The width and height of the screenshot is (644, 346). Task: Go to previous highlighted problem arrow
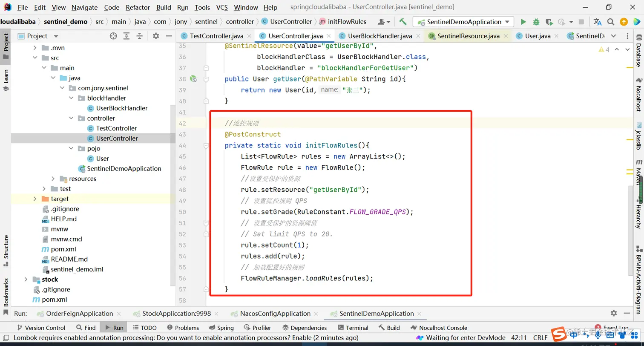point(617,50)
